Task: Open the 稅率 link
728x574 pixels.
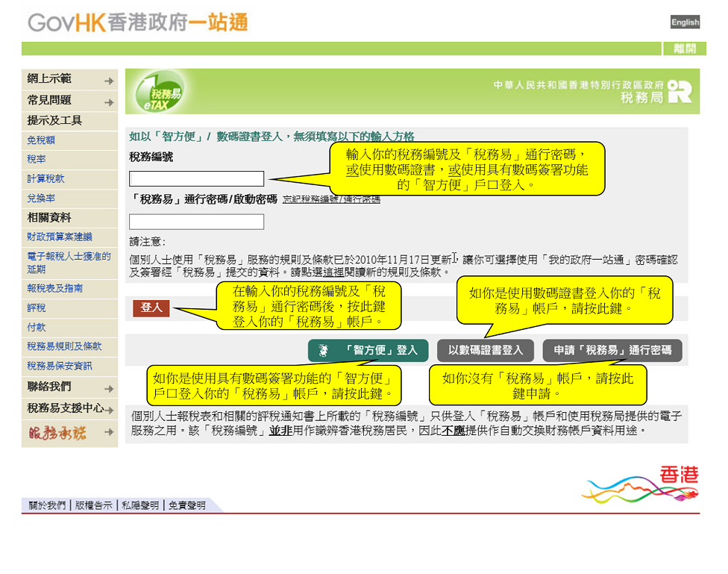Action: point(37,160)
